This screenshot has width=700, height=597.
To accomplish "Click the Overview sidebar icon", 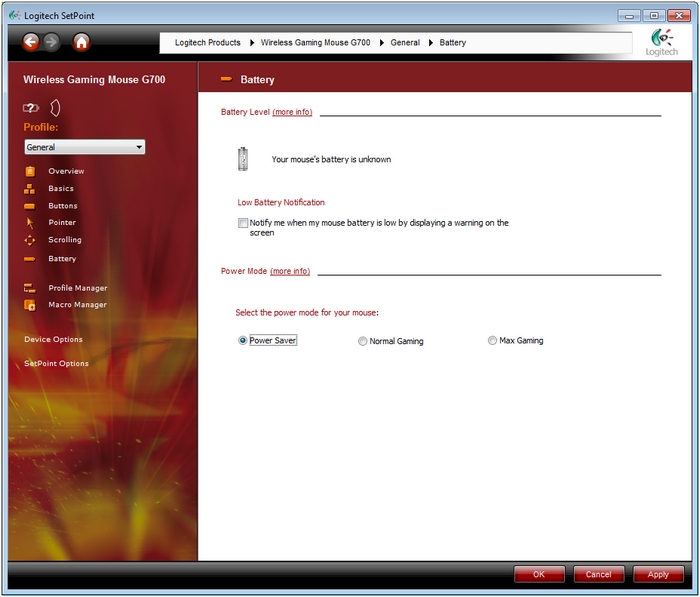I will 30,171.
